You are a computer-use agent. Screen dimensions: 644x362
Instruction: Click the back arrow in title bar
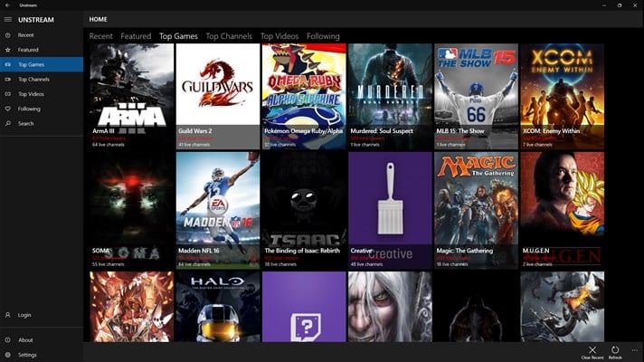(x=7, y=5)
